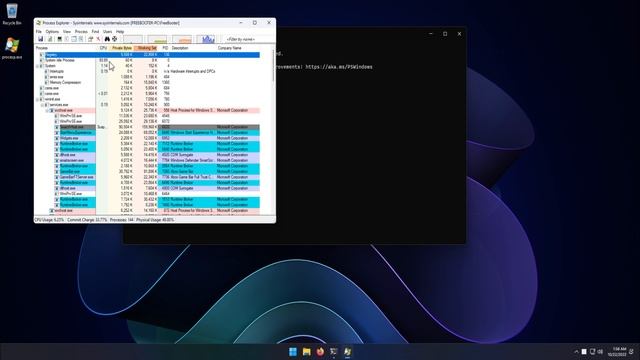Toggle the Show Process Tree toolbar icon
The image size is (640, 360).
(67, 39)
